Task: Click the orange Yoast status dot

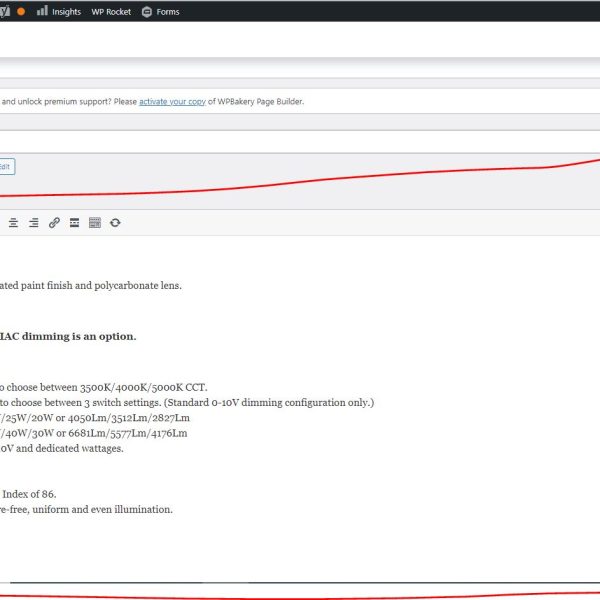Action: (21, 11)
